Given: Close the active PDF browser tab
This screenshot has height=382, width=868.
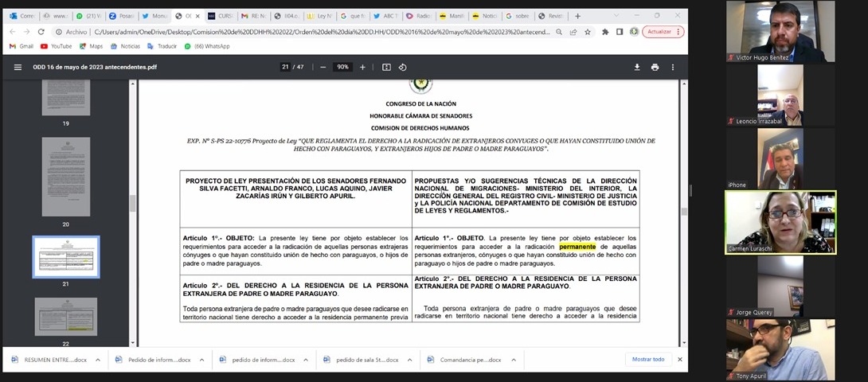Looking at the screenshot, I should click(x=198, y=16).
